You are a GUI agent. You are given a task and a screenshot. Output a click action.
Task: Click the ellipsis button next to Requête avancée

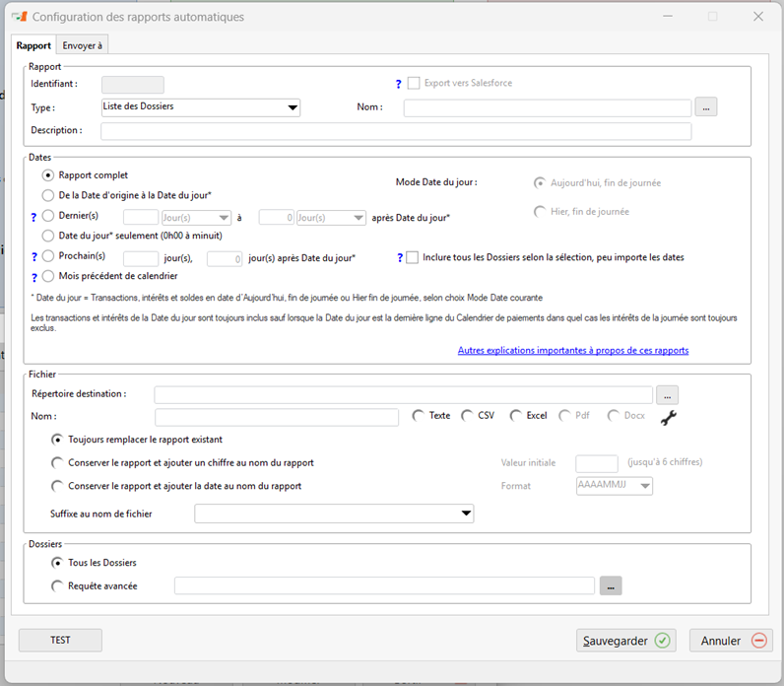[611, 586]
